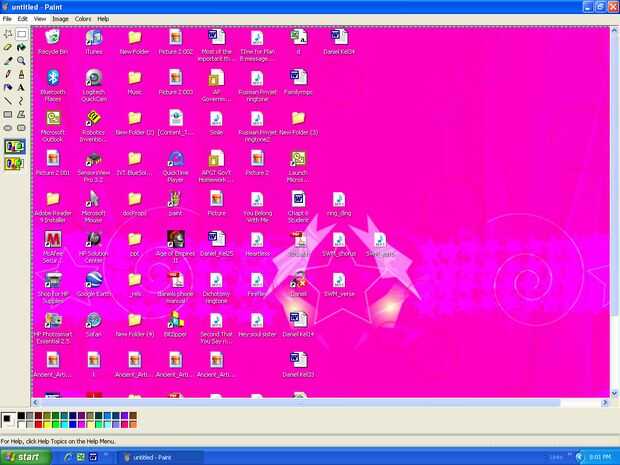Open the View menu
620x465 pixels.
pyautogui.click(x=40, y=19)
